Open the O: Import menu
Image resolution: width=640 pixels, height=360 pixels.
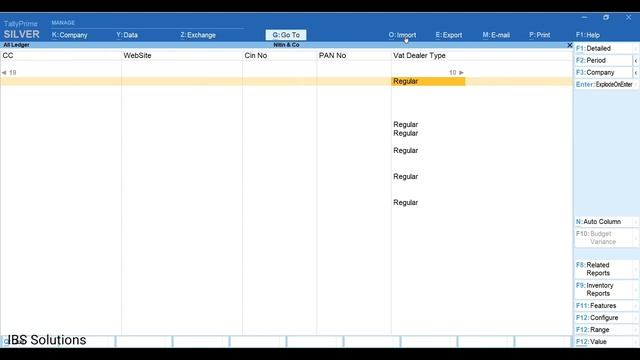coord(402,35)
